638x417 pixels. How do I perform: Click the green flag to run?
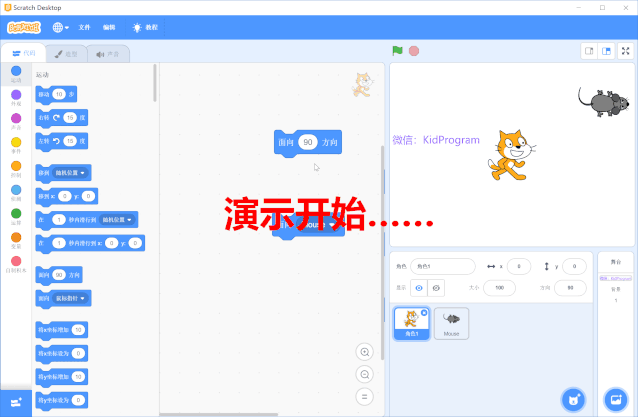coord(397,51)
